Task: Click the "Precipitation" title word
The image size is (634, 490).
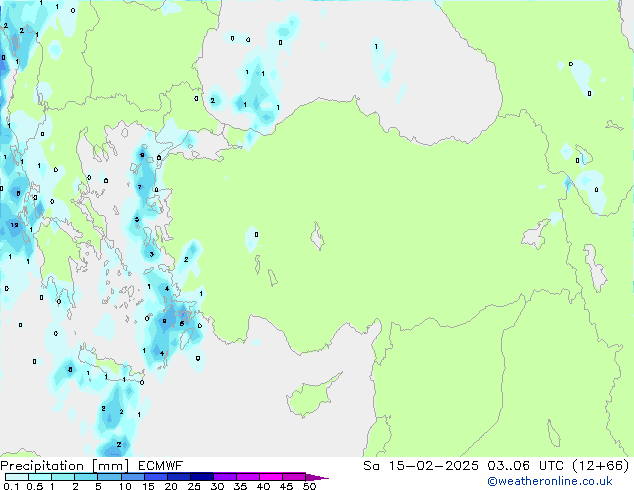Action: click(42, 466)
